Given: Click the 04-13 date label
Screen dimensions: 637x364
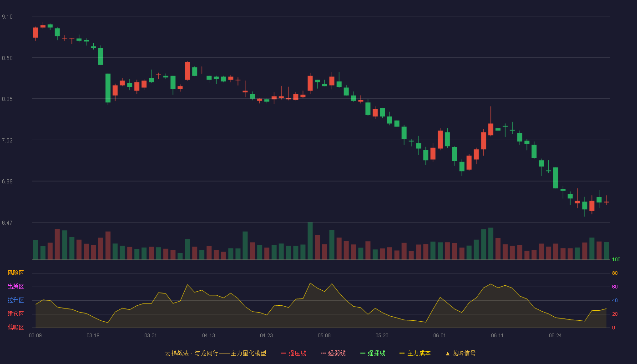Looking at the screenshot, I should 208,335.
